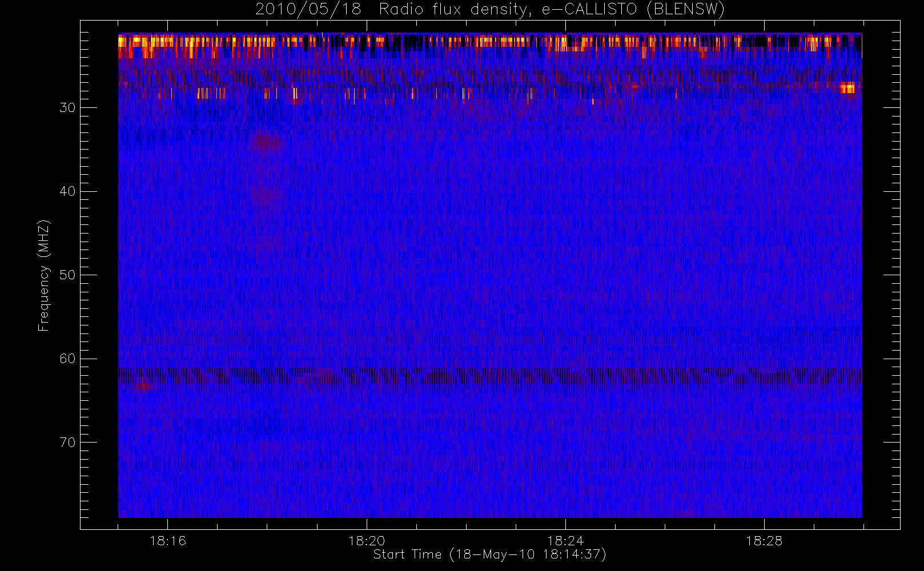Click the "Start Time (18-May-10 18:14:37)" label

(x=489, y=554)
